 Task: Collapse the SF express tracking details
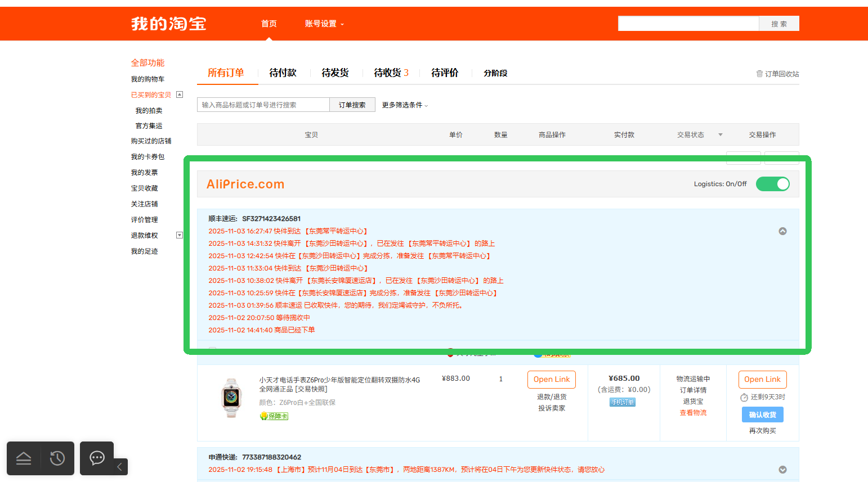pos(782,231)
